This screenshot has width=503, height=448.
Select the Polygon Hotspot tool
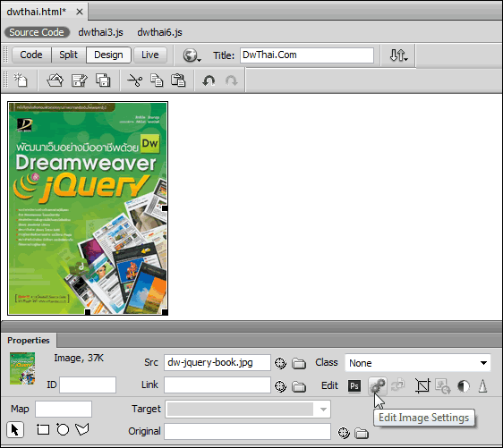coord(82,429)
